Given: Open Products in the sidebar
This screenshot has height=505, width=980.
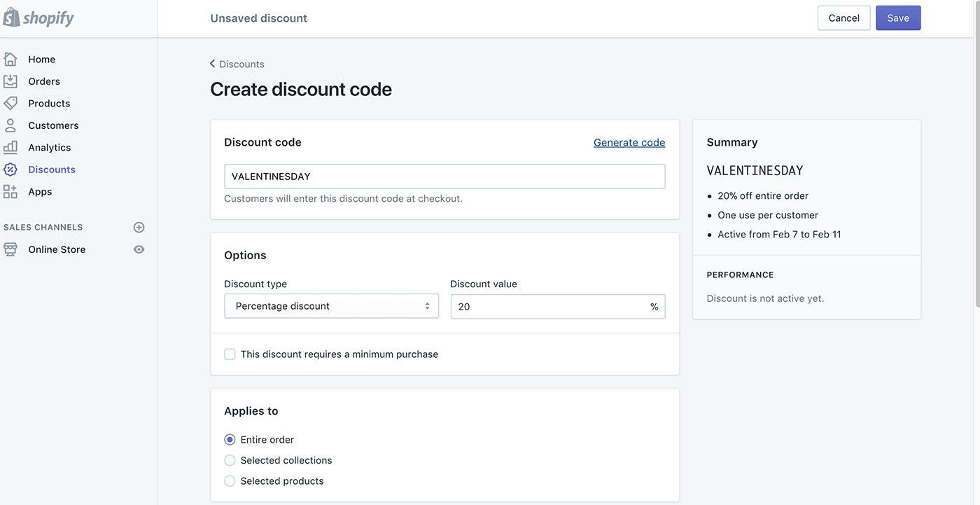Looking at the screenshot, I should click(x=49, y=103).
